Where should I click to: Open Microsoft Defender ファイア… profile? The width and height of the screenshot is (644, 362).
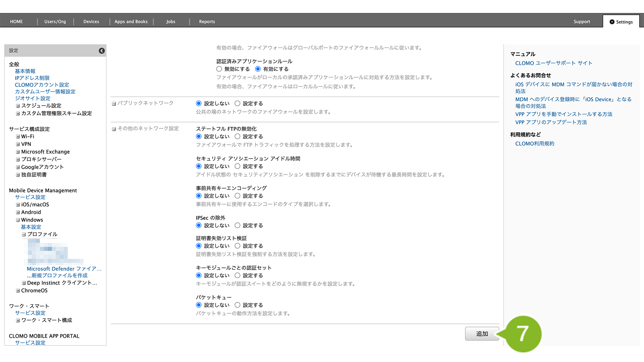pyautogui.click(x=64, y=269)
